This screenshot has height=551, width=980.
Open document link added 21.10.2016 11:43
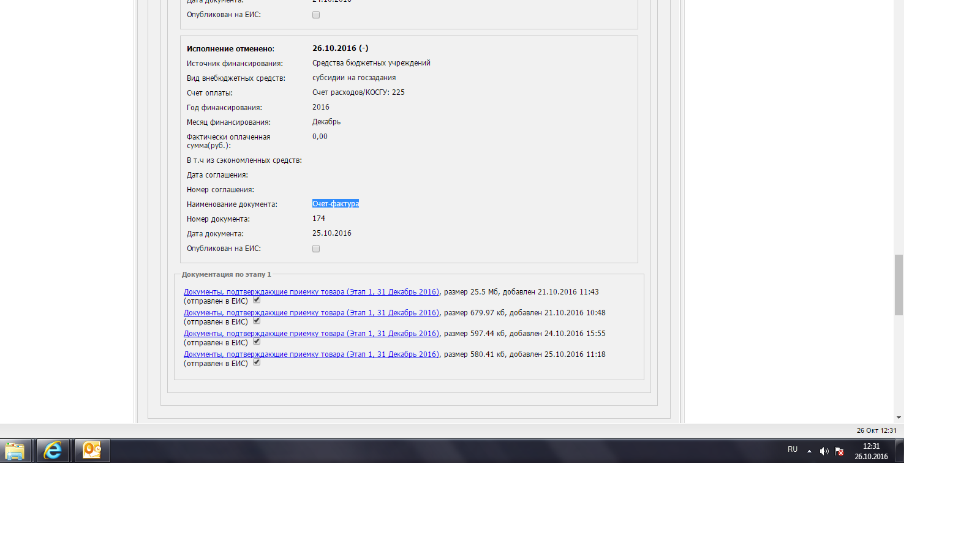coord(311,292)
